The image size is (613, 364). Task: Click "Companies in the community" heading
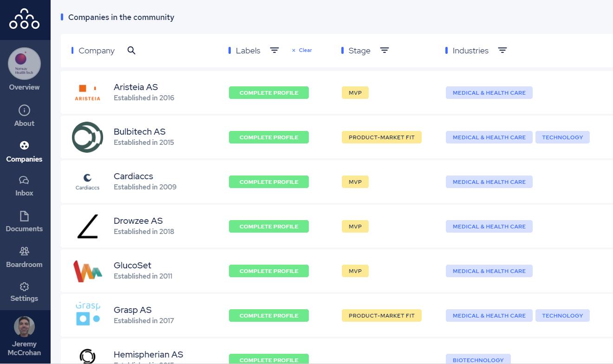pyautogui.click(x=121, y=17)
